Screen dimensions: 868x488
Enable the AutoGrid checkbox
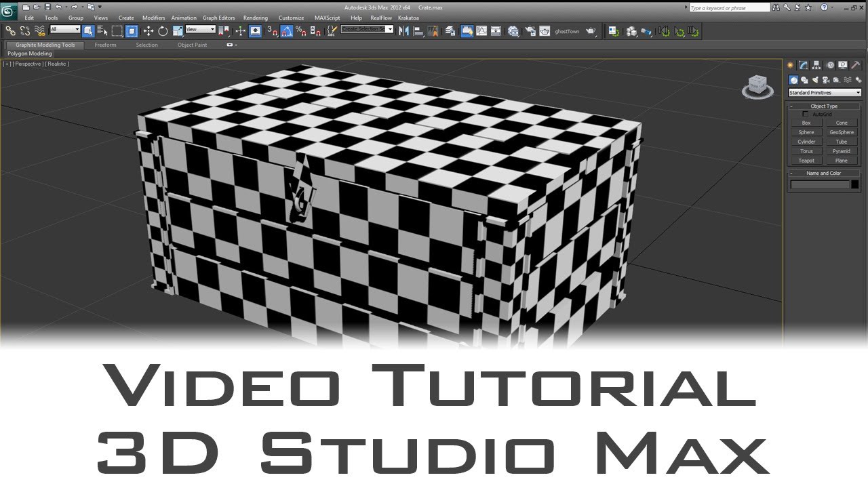coord(806,114)
